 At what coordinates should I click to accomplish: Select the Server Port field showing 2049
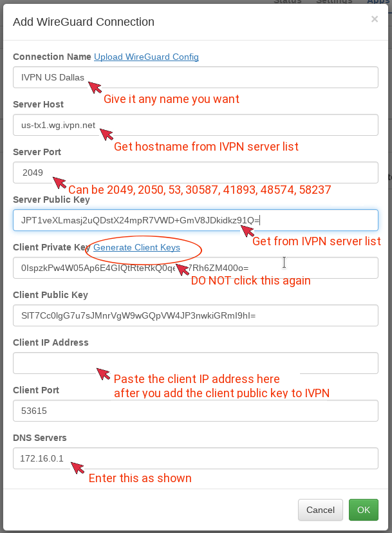(195, 173)
